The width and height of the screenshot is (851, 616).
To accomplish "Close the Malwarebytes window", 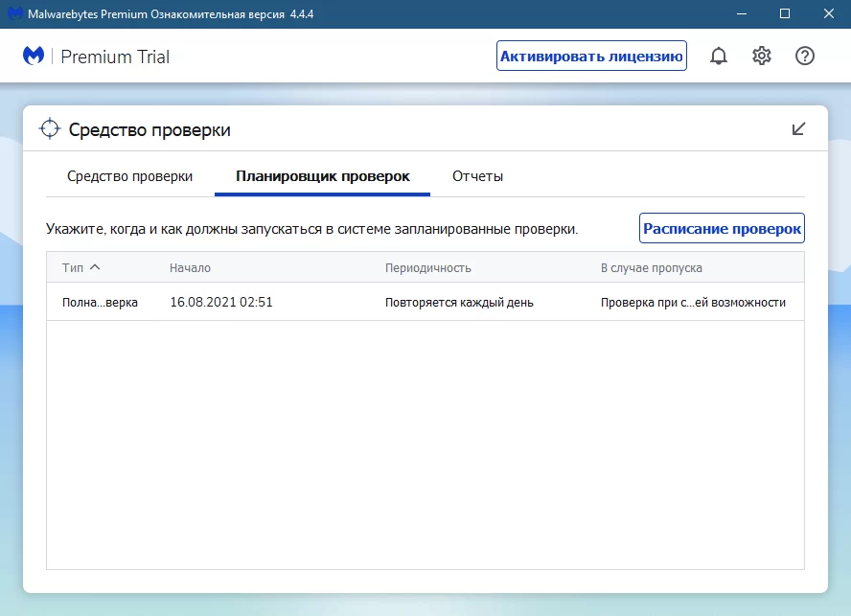I will click(829, 14).
